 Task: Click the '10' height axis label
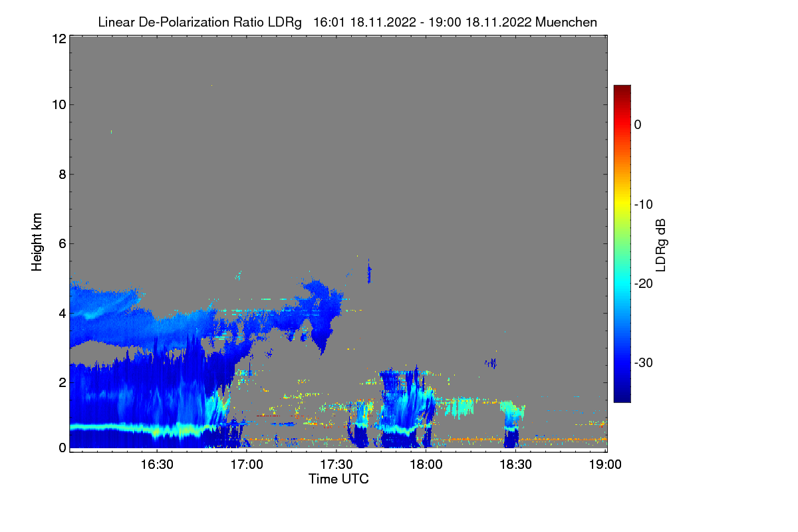coord(59,104)
